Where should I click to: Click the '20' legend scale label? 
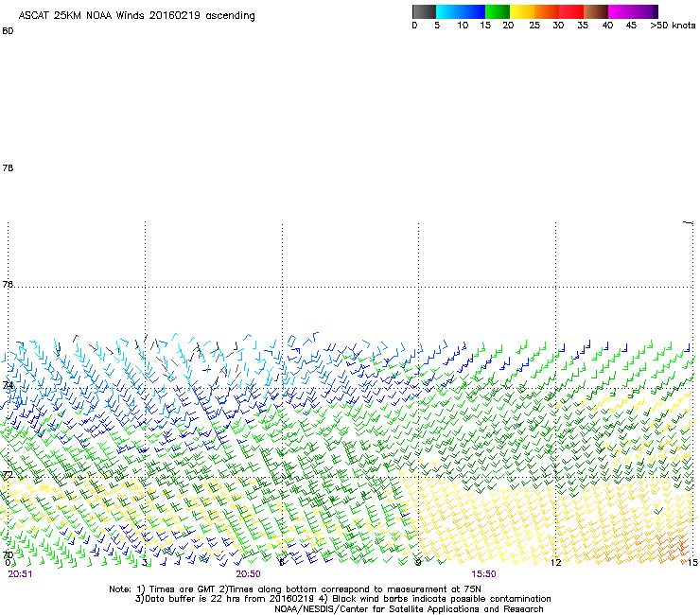[508, 26]
